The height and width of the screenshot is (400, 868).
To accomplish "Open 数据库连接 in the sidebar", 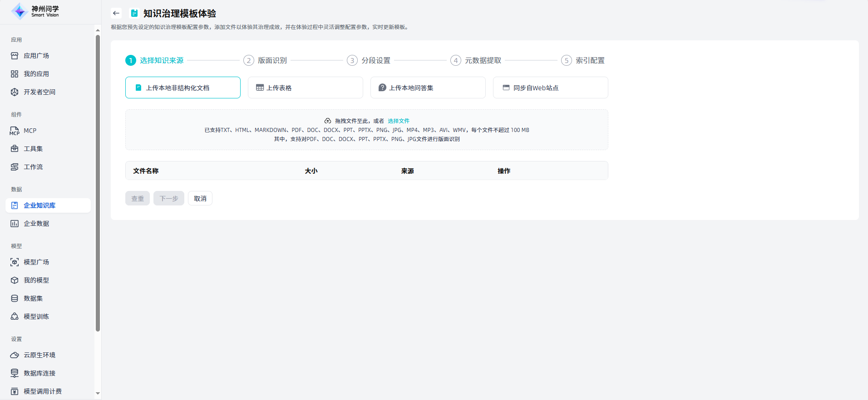I will pos(39,373).
